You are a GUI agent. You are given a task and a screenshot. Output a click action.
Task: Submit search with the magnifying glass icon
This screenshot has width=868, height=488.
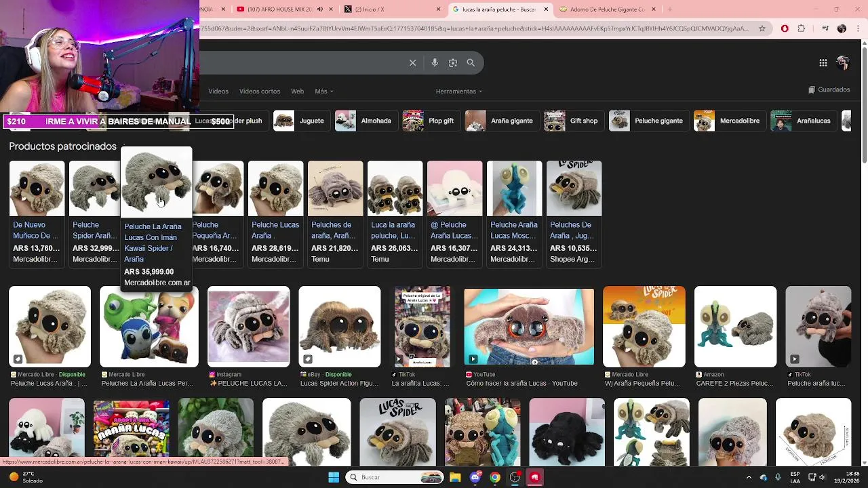click(x=471, y=63)
